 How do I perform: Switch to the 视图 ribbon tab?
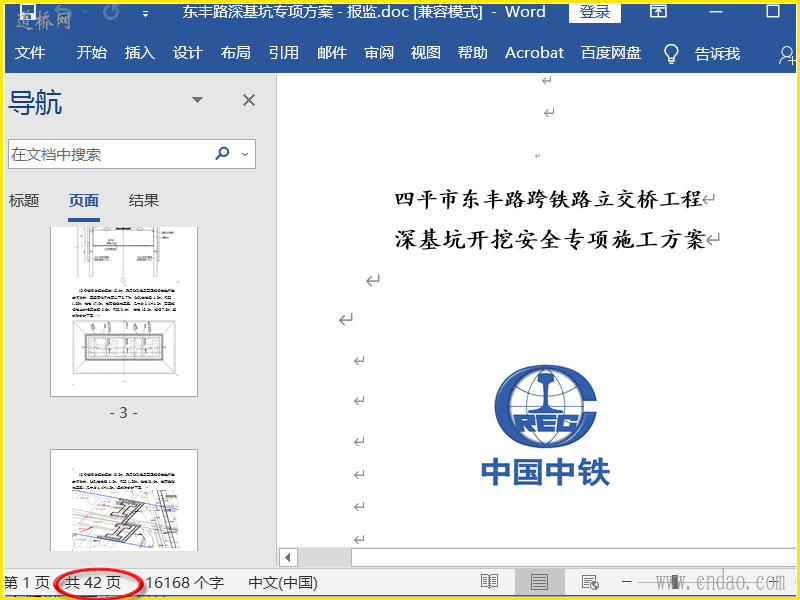(x=426, y=53)
